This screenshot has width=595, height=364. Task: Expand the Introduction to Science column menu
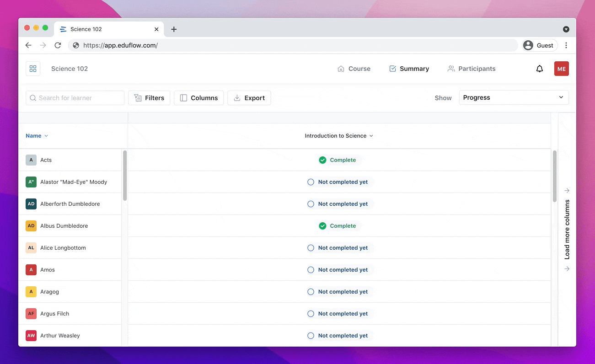coord(371,136)
